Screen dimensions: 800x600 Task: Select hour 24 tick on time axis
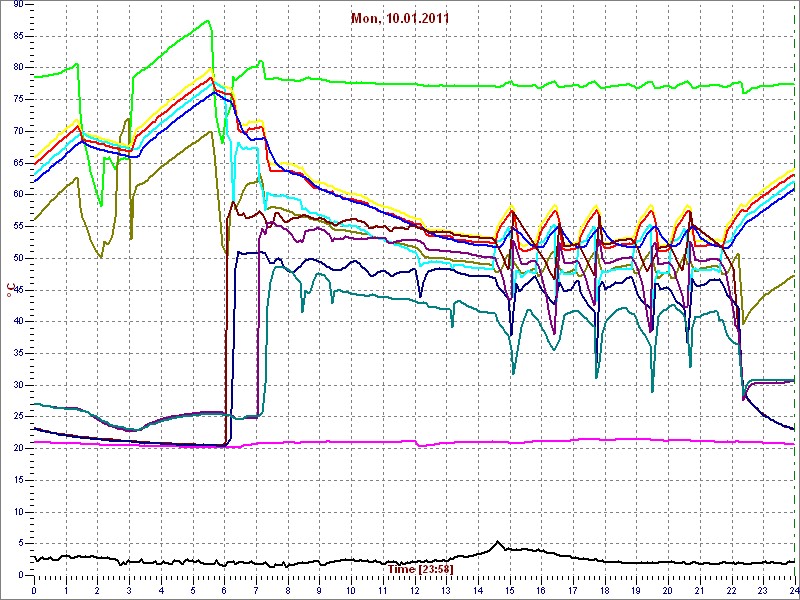click(793, 590)
